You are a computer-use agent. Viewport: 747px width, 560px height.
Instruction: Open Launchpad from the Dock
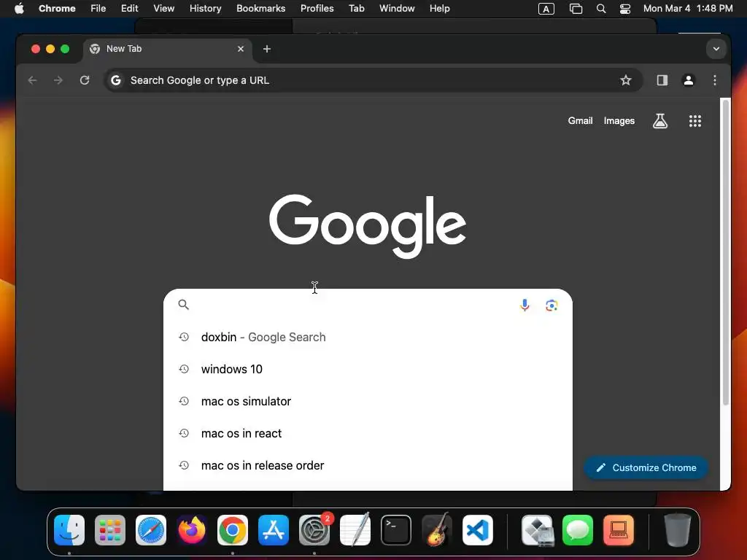click(x=110, y=530)
